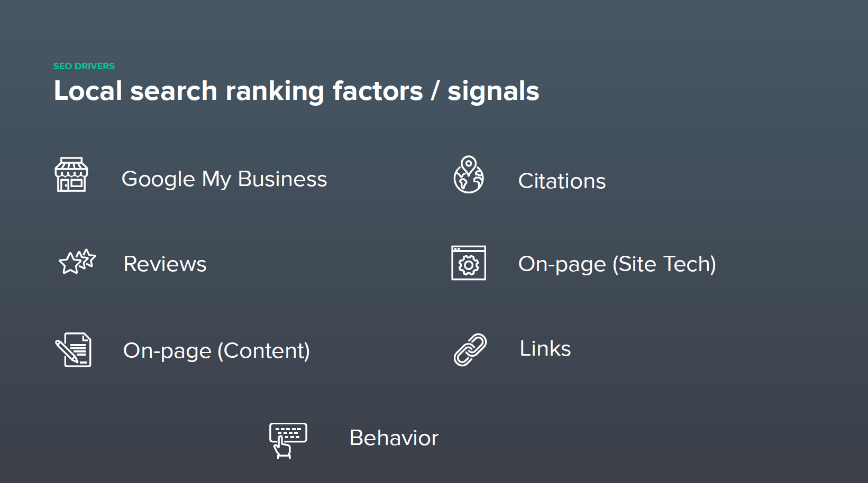Screen dimensions: 868x483
Task: Select the word 'factors' in the title
Action: pos(378,91)
